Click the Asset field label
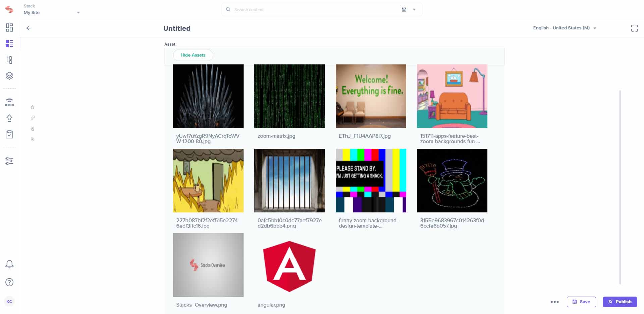 pos(170,44)
